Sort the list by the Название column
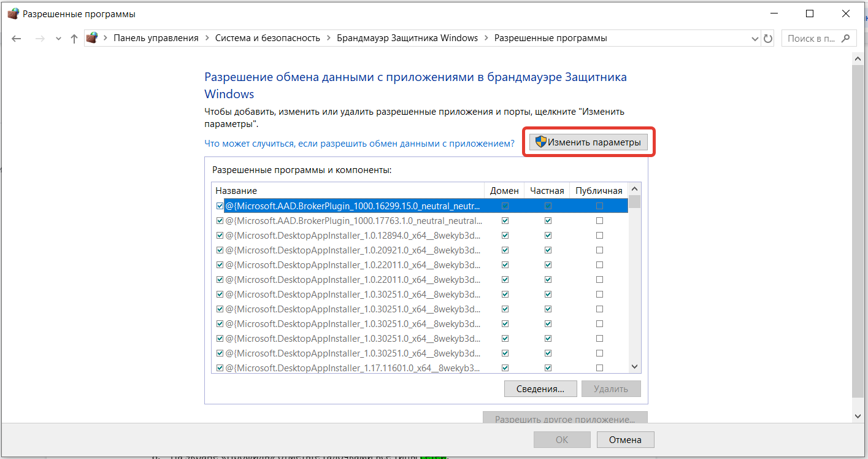Image resolution: width=868 pixels, height=459 pixels. 348,190
